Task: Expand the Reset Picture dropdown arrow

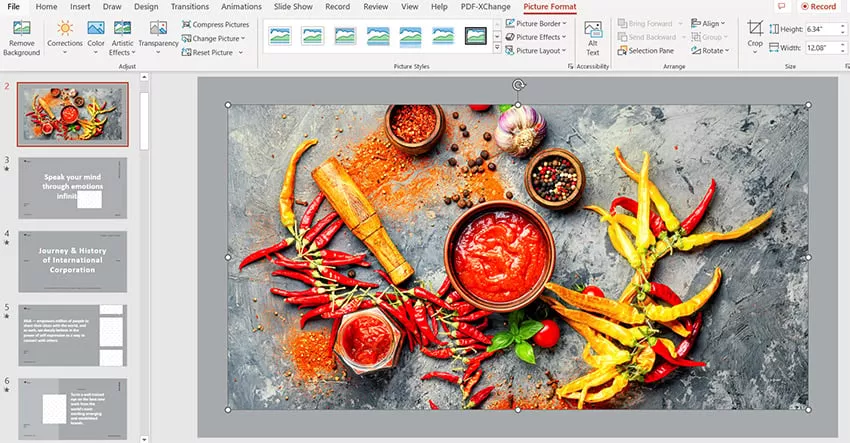Action: click(241, 53)
